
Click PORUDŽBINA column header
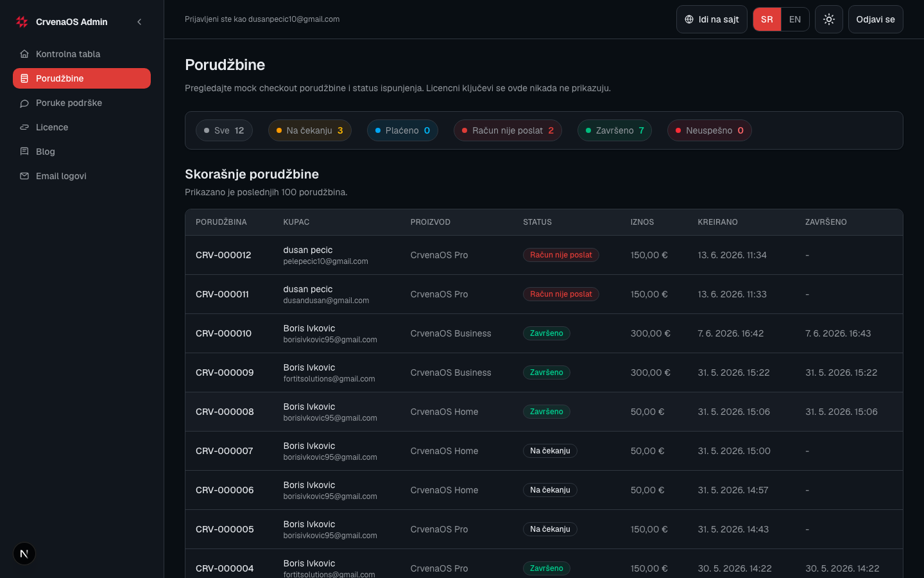coord(221,222)
